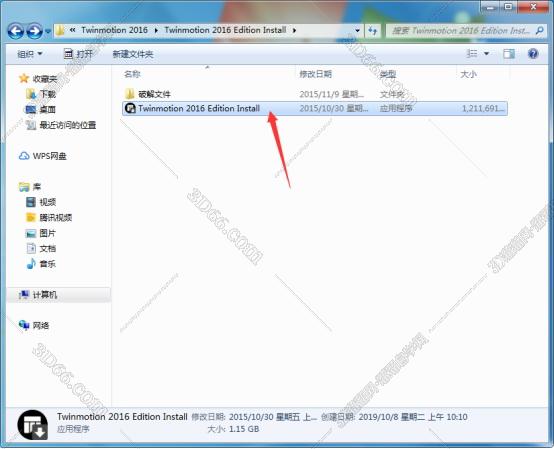Click the 破解文件 folder icon
This screenshot has width=554, height=449.
[x=130, y=94]
